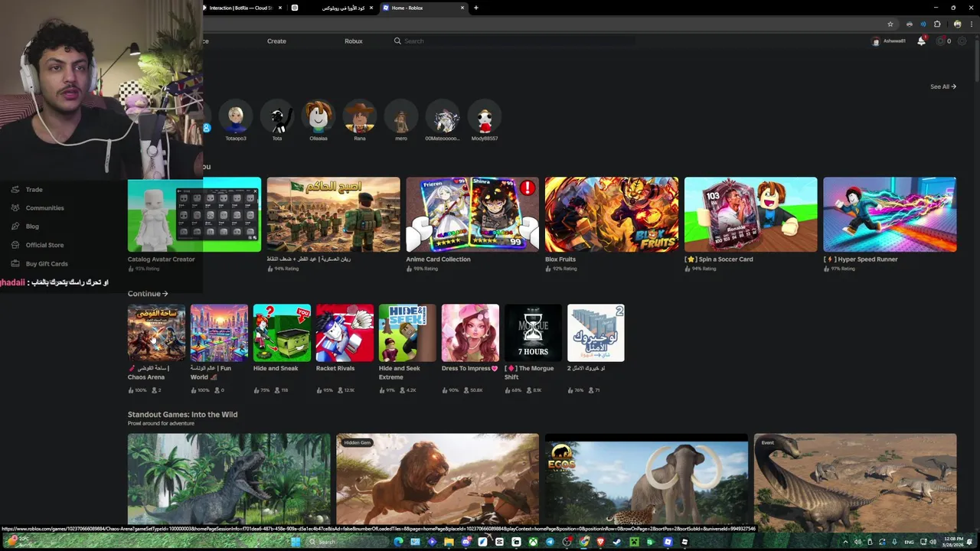Open Spin a Soccer Card title
The image size is (980, 551).
[719, 259]
